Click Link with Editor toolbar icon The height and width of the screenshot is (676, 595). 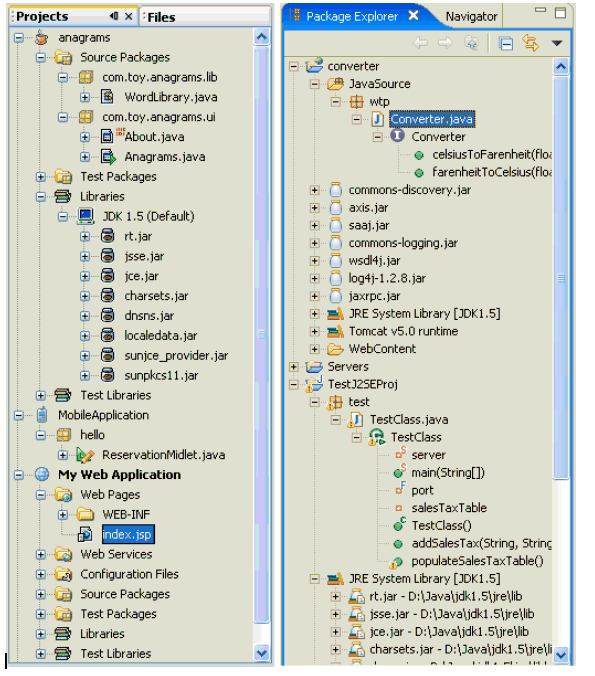(x=531, y=43)
